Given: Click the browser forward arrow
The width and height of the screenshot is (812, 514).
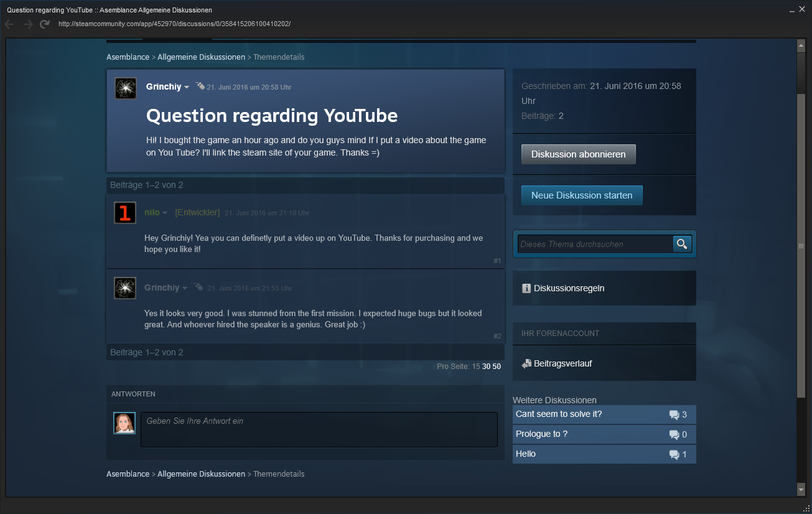Looking at the screenshot, I should coord(27,24).
